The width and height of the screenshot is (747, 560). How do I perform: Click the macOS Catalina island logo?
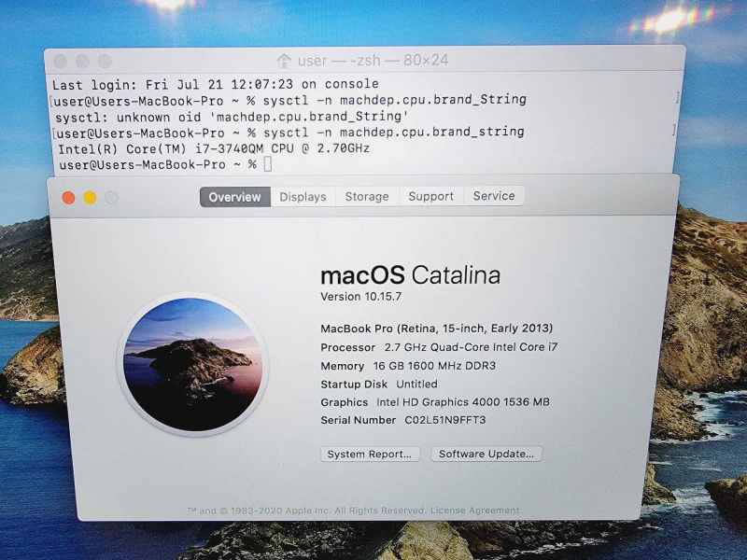point(192,364)
